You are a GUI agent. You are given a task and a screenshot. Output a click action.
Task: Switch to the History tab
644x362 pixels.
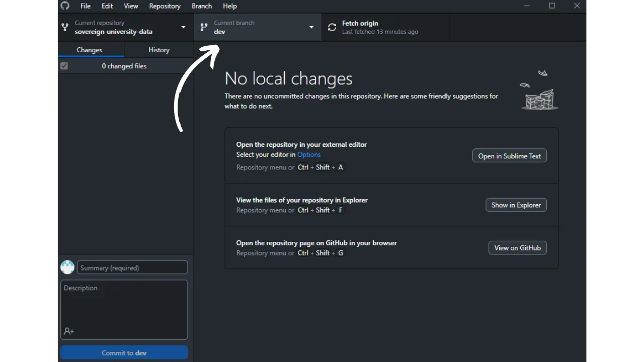pos(159,50)
